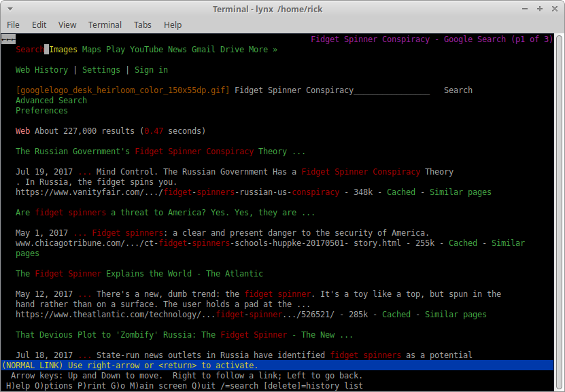Open The Russian Government's Fidget Spinner result title

(160, 152)
